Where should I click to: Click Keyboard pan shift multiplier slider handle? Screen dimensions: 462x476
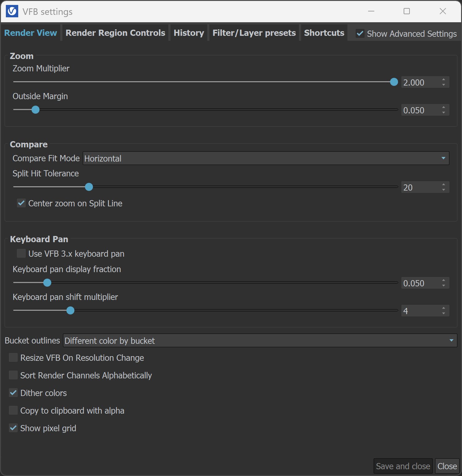(x=70, y=310)
